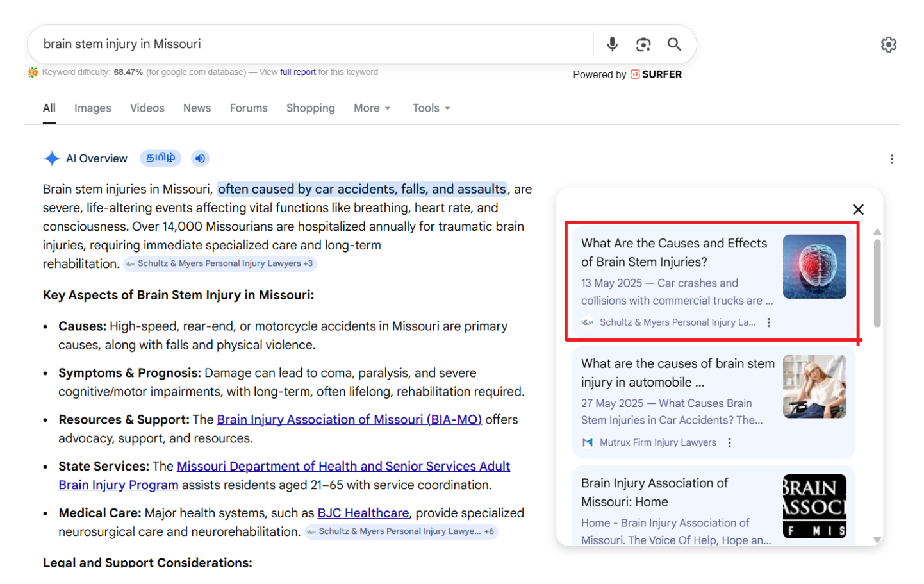
Task: Open the Tools dropdown
Action: tap(431, 108)
